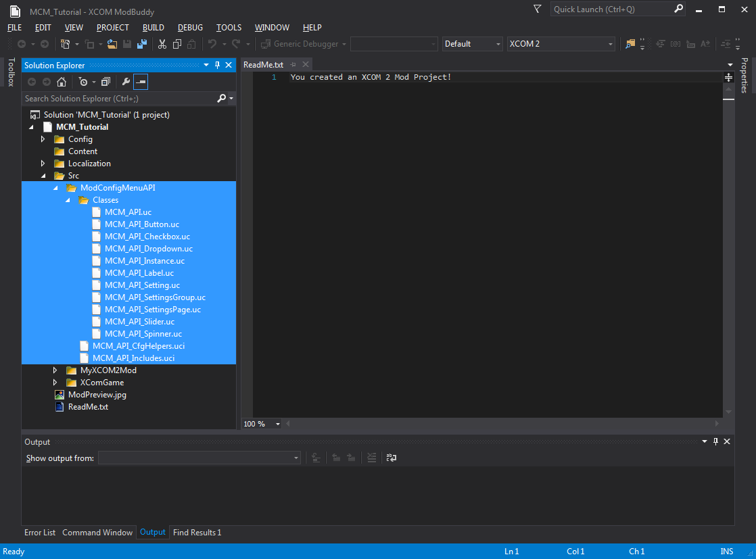Open the EDIT menu

point(43,28)
